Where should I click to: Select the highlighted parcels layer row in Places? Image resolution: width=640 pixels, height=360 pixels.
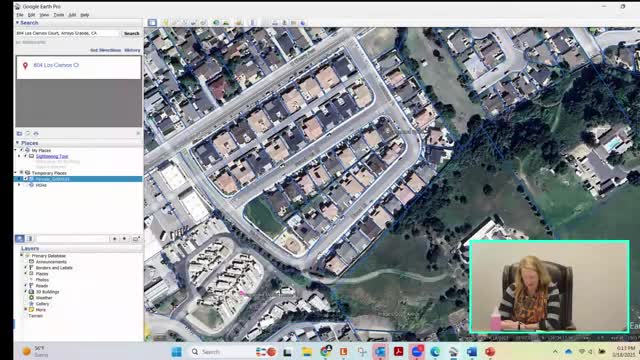(x=78, y=179)
